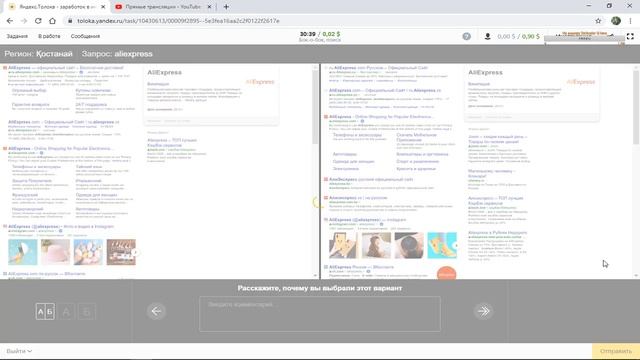Click the 0,90 $ balance amount

click(x=531, y=36)
